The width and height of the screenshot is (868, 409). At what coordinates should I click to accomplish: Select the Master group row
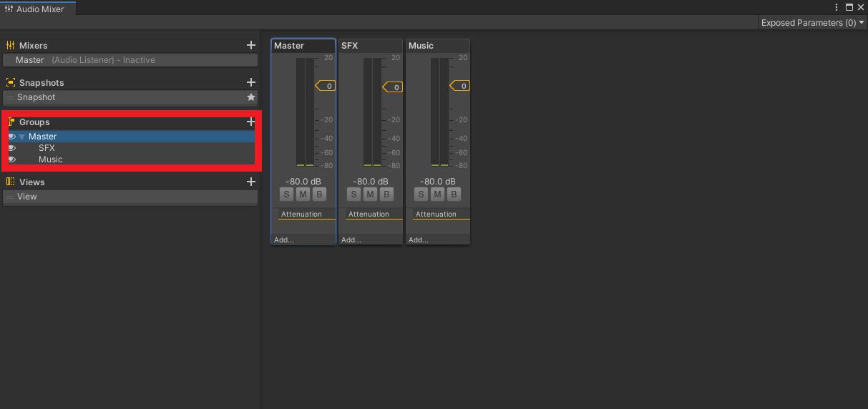[130, 137]
